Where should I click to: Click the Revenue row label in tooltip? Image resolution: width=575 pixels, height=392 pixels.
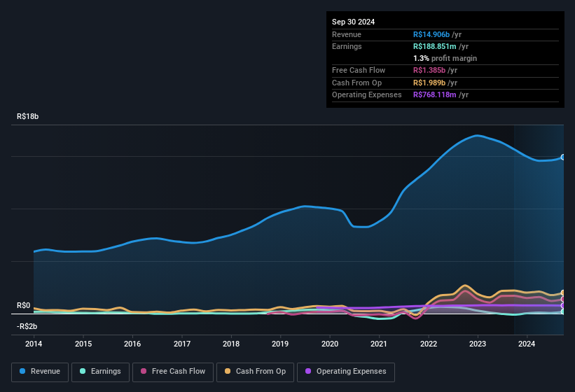tap(347, 34)
